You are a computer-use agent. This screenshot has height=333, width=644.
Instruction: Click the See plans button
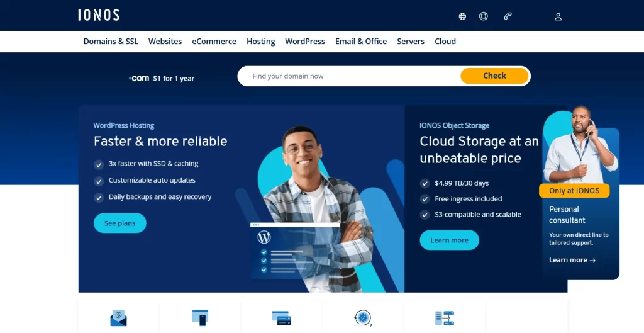point(120,223)
